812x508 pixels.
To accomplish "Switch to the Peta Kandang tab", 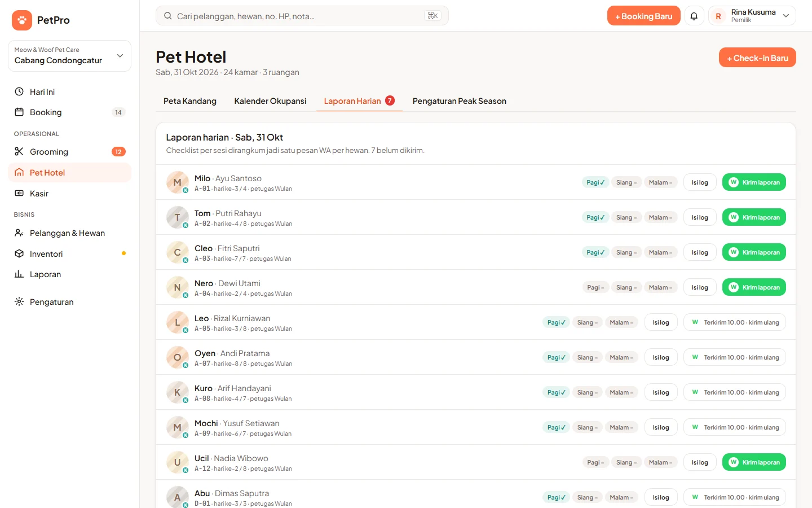I will [190, 101].
